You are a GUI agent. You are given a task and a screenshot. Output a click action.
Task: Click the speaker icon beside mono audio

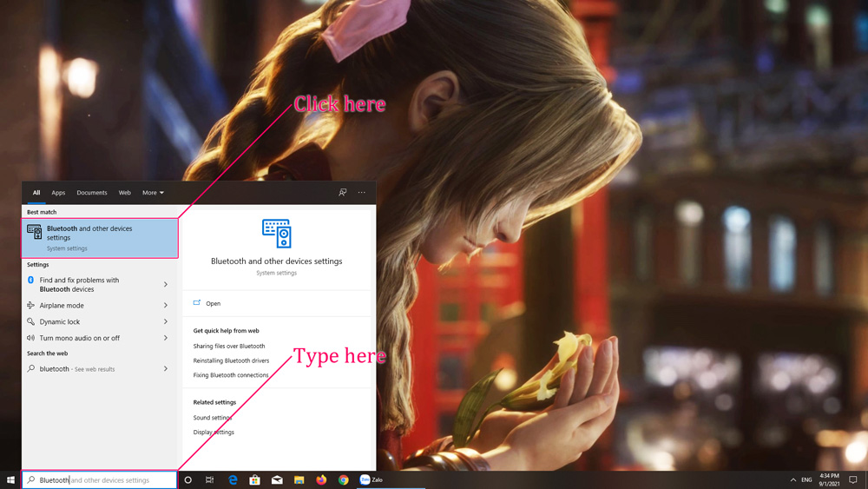pyautogui.click(x=31, y=338)
